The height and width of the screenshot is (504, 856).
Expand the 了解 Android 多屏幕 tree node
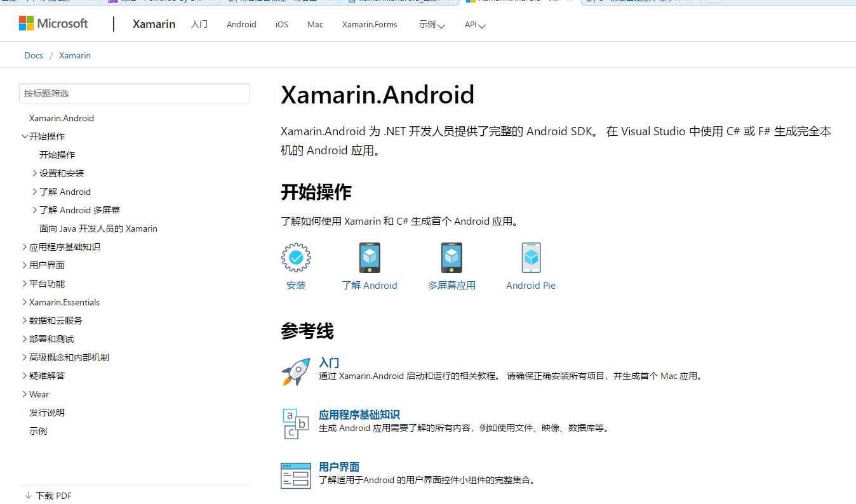(x=35, y=210)
